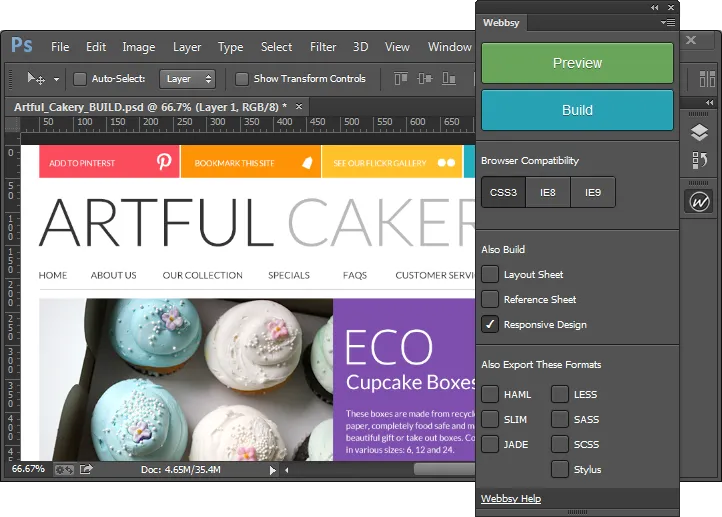
Task: Switch to the Artful_Cakery_BUILD.psd document tab
Action: 150,106
